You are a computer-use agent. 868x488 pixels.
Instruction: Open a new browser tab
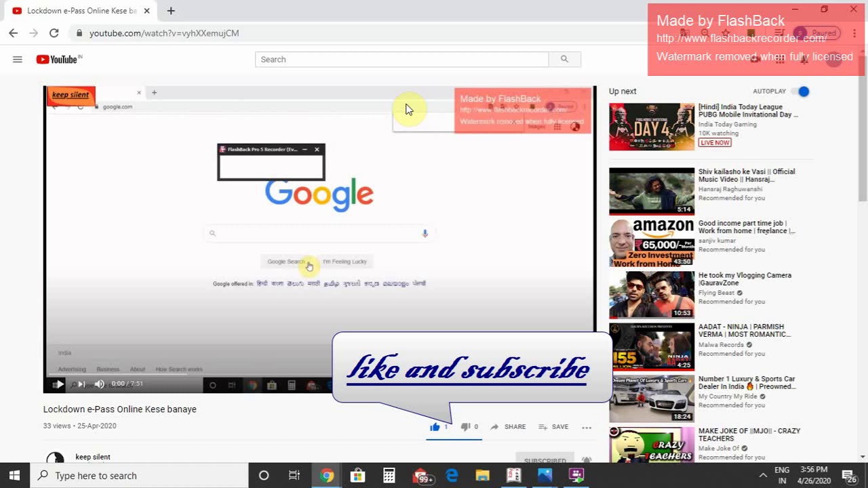(x=171, y=11)
